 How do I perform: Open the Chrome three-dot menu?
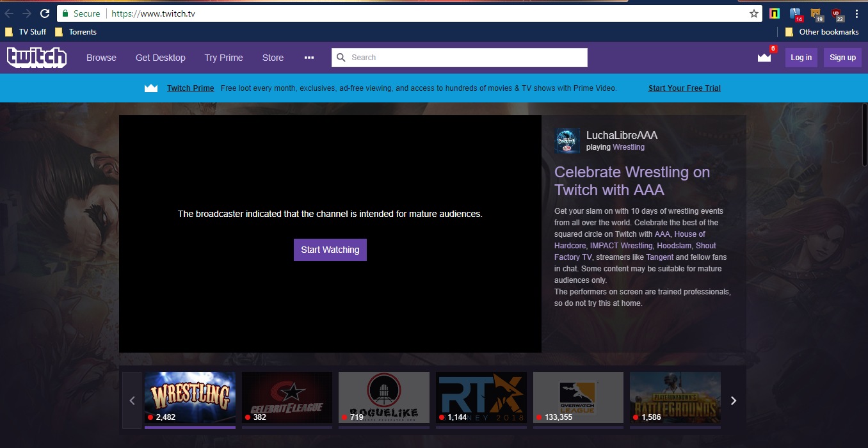(x=856, y=13)
